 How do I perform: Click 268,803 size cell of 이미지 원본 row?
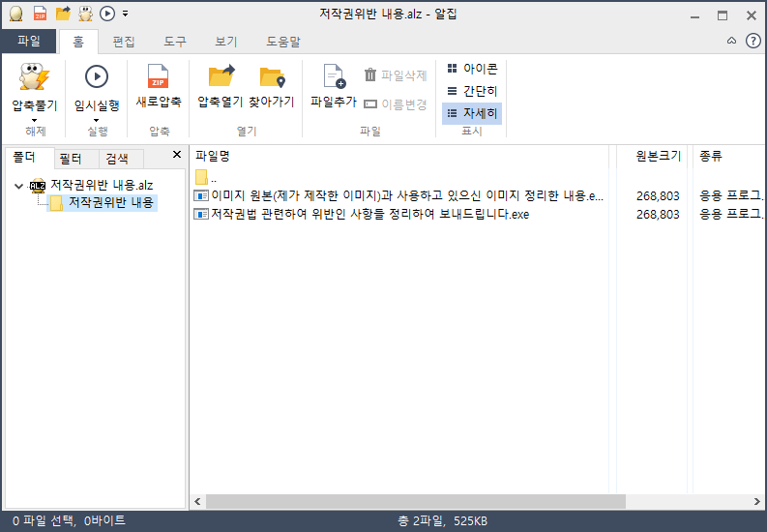[x=658, y=196]
